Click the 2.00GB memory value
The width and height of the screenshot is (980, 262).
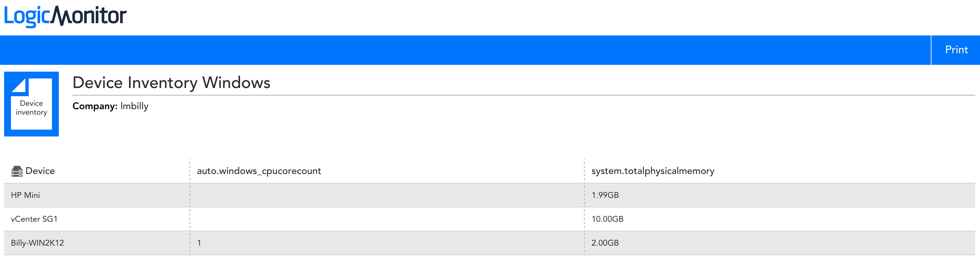tap(605, 243)
